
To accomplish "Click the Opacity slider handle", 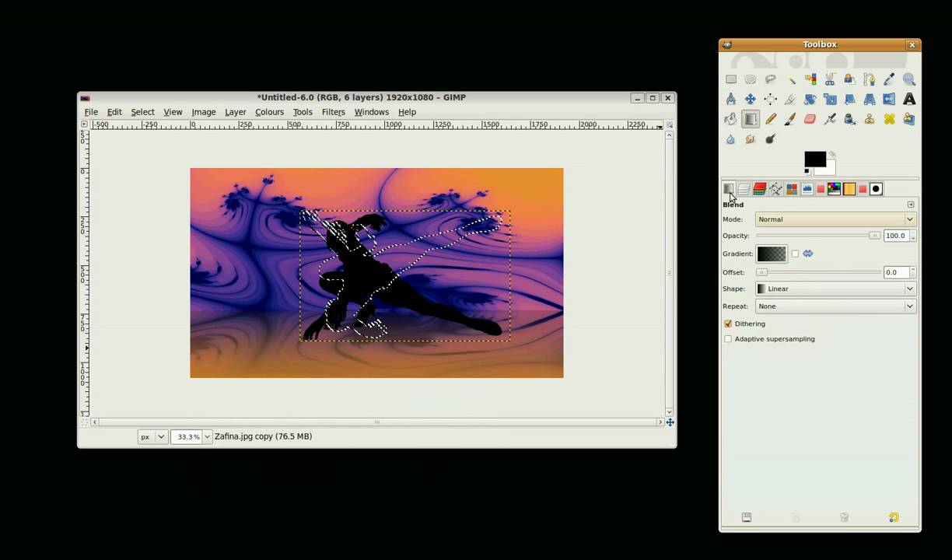I will tap(874, 236).
